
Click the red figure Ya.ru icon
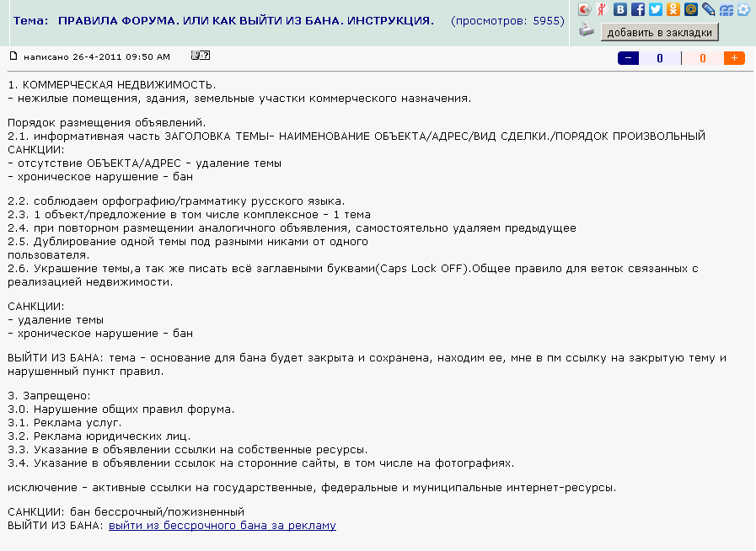(x=602, y=10)
